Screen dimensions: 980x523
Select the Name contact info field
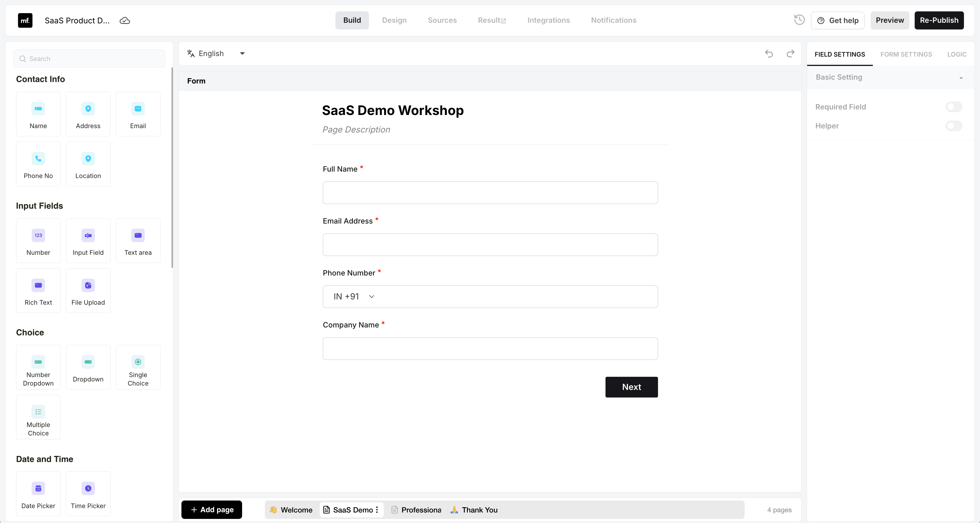pyautogui.click(x=38, y=114)
